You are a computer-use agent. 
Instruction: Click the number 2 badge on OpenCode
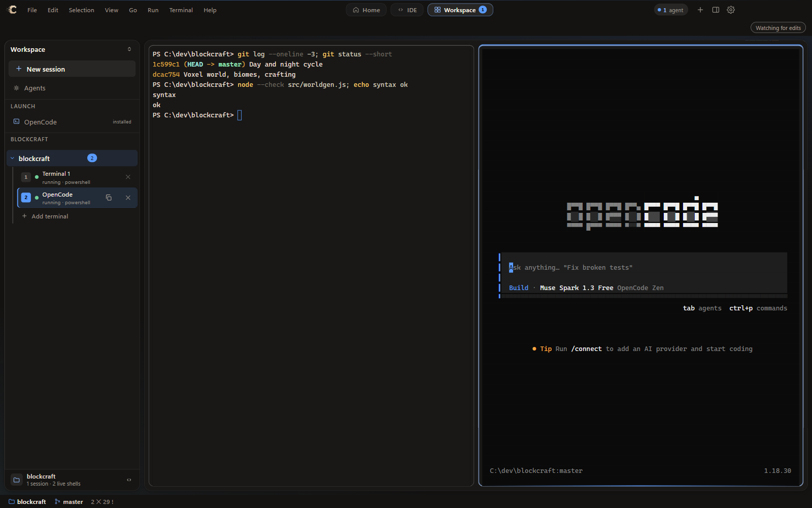[26, 198]
